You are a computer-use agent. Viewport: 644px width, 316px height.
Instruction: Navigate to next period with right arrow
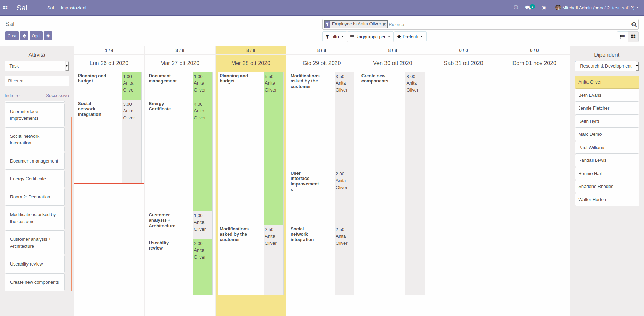[48, 35]
